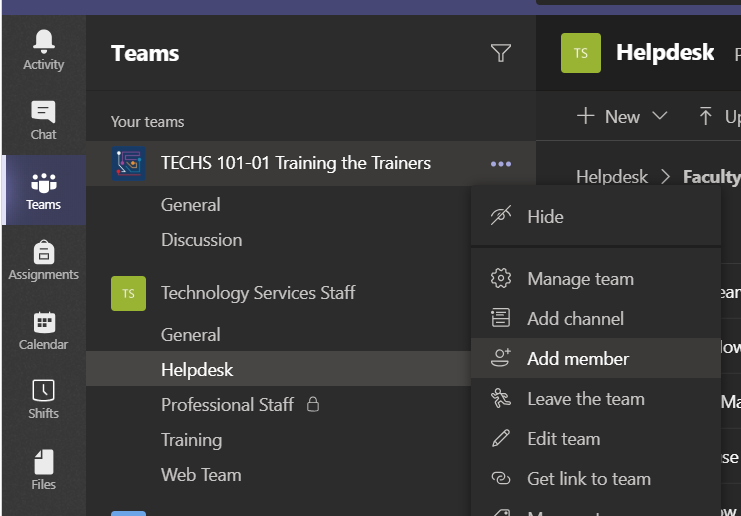Click the gear icon next to Manage team
Image resolution: width=741 pixels, height=516 pixels.
(x=501, y=278)
